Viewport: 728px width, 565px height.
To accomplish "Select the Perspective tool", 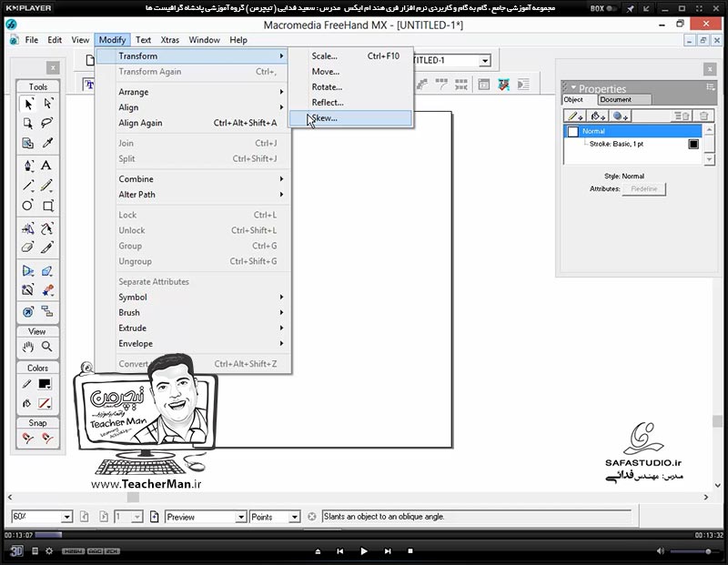I will point(28,270).
